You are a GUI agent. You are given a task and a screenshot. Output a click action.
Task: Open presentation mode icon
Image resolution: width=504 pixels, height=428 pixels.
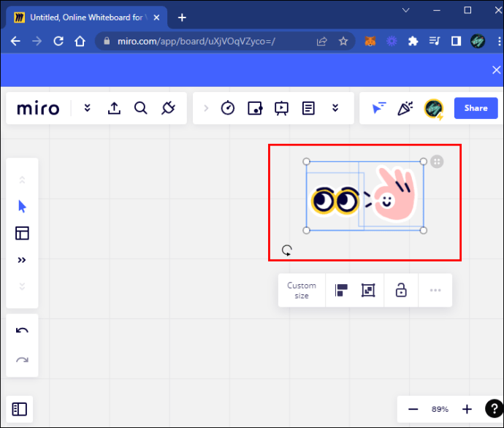[x=281, y=108]
